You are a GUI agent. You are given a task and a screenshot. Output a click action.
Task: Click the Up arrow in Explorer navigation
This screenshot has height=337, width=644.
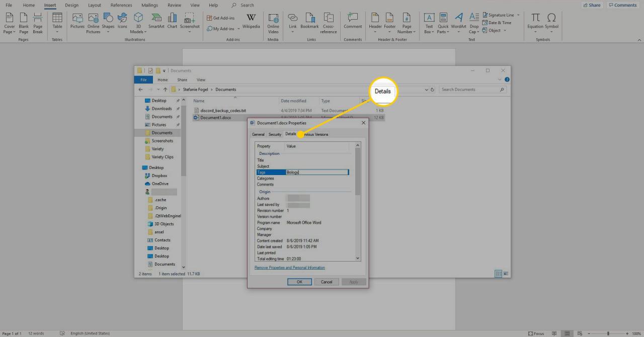click(165, 90)
